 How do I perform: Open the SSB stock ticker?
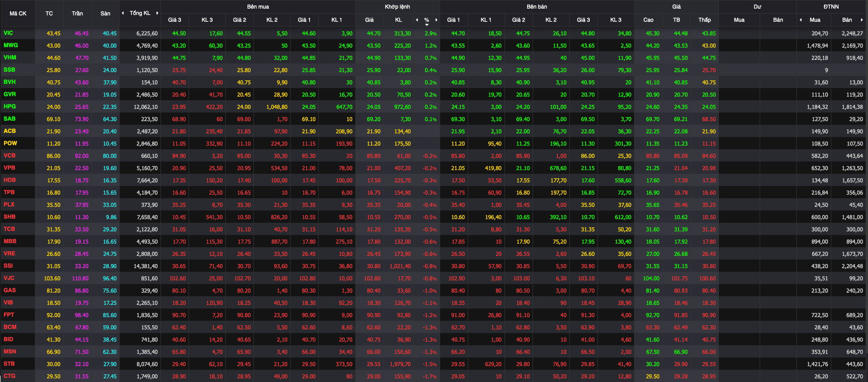(x=9, y=70)
